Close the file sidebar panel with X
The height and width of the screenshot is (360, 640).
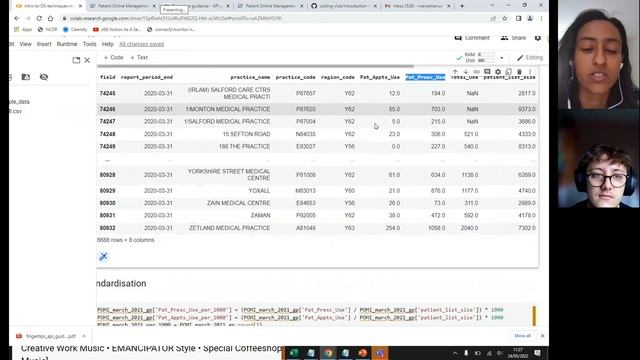click(x=87, y=60)
